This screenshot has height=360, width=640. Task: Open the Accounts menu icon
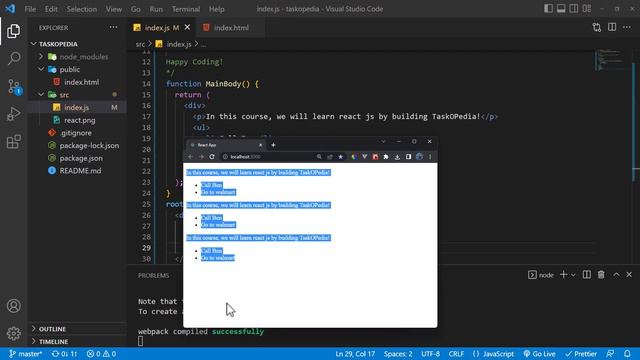13,306
